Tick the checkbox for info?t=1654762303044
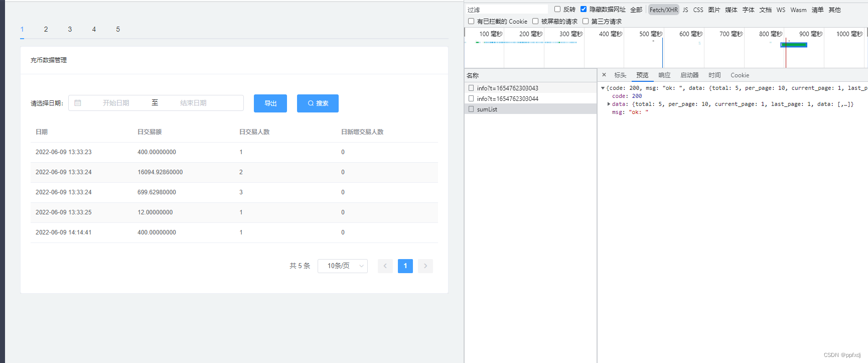Image resolution: width=868 pixels, height=363 pixels. pos(471,98)
